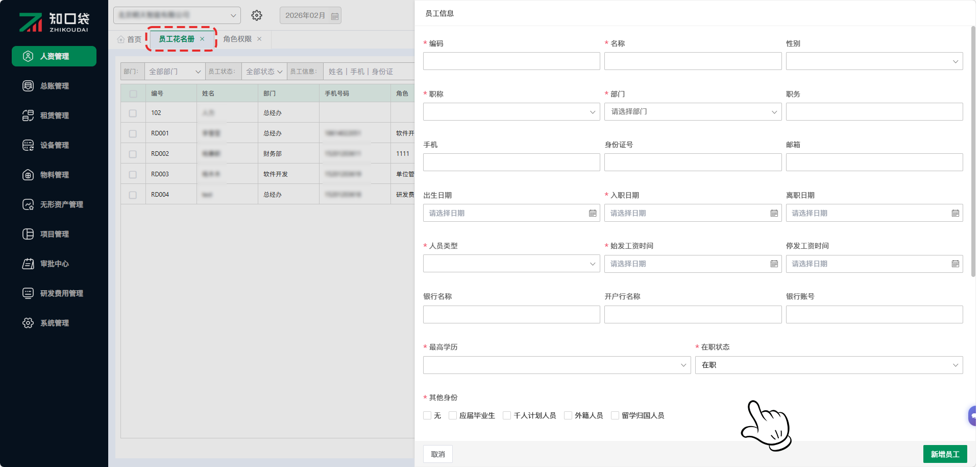This screenshot has width=980, height=467.
Task: Open calendar icon in 停发工资时间 field
Action: (x=955, y=264)
